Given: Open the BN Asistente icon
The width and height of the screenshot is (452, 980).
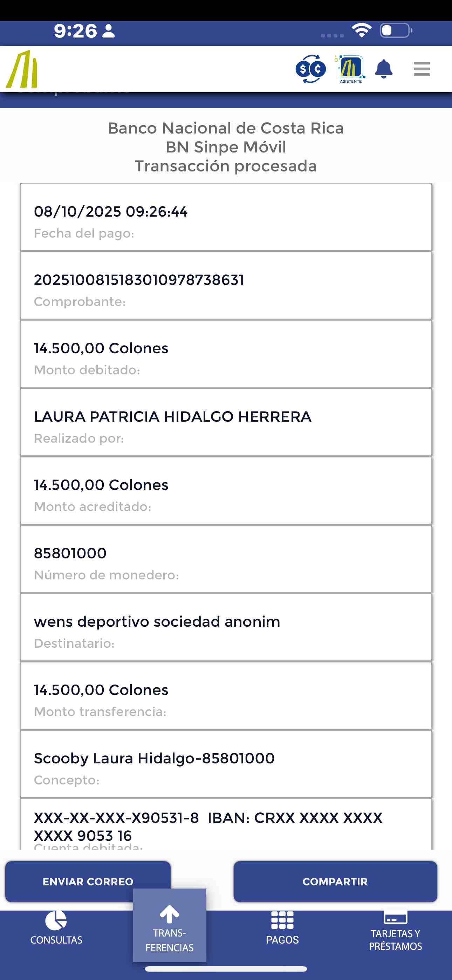Looking at the screenshot, I should click(x=350, y=69).
